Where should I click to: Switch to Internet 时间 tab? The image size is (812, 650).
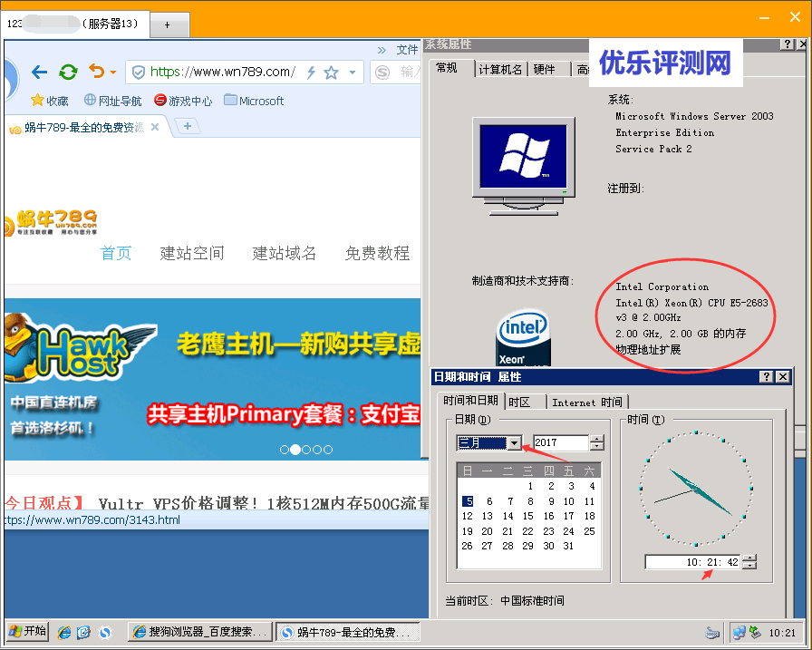point(587,402)
